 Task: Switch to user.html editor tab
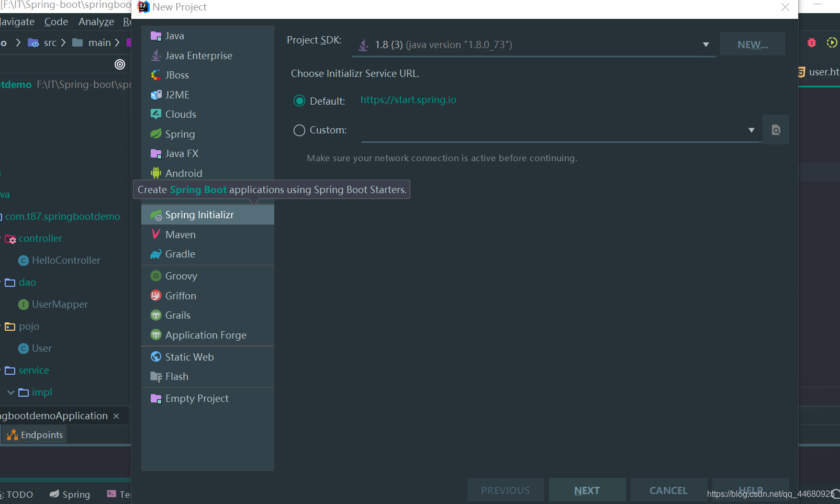coord(819,72)
